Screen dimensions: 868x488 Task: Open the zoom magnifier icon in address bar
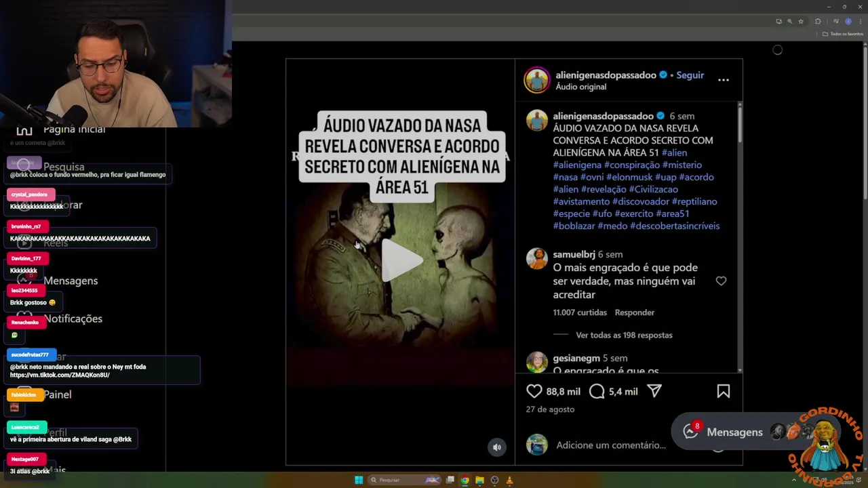coord(789,21)
